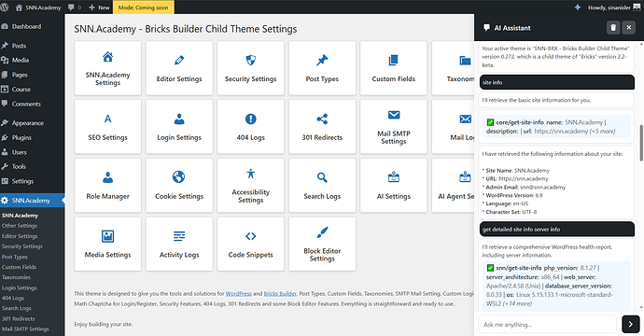Follow the WordPress link in description
This screenshot has height=336, width=644.
pyautogui.click(x=239, y=294)
